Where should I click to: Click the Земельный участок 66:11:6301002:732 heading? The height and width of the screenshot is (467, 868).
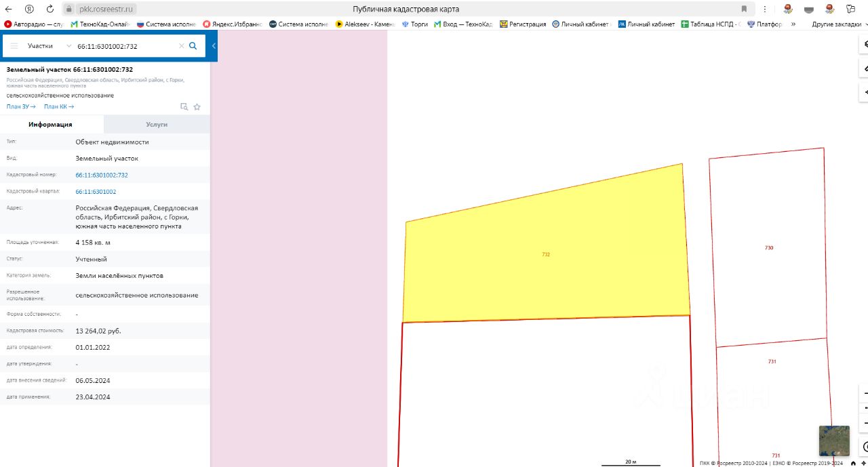70,69
